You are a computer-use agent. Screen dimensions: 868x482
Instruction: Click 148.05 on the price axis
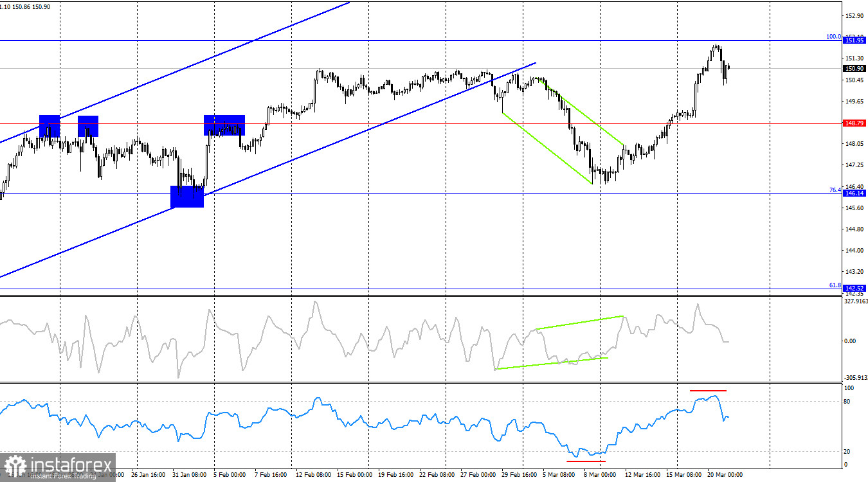[854, 144]
